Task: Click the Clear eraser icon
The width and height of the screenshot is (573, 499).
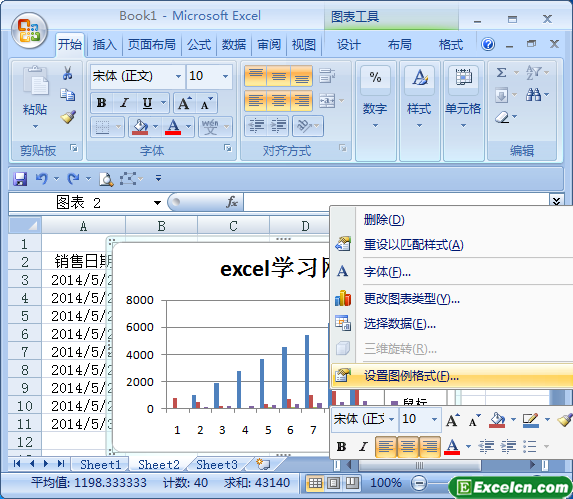Action: coord(502,117)
